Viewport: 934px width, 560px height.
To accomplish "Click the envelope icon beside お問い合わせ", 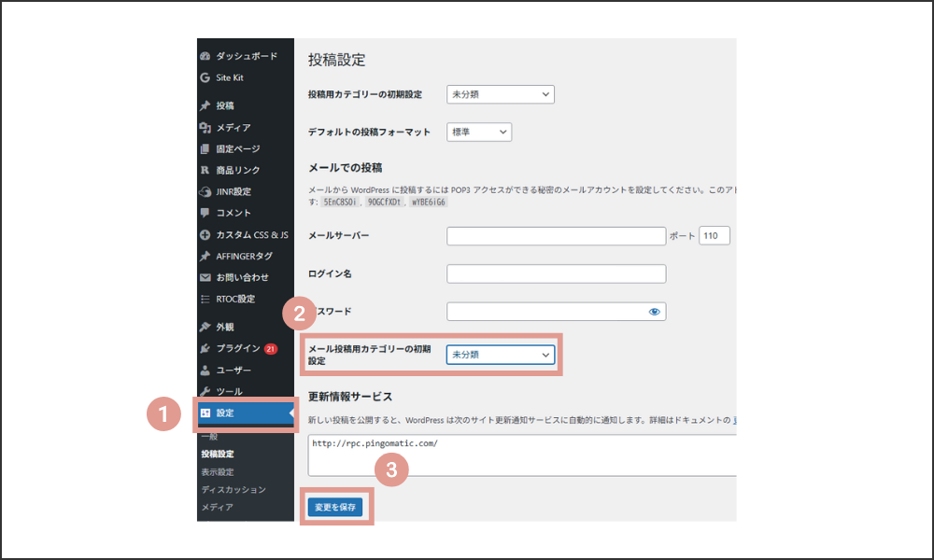I will point(205,277).
